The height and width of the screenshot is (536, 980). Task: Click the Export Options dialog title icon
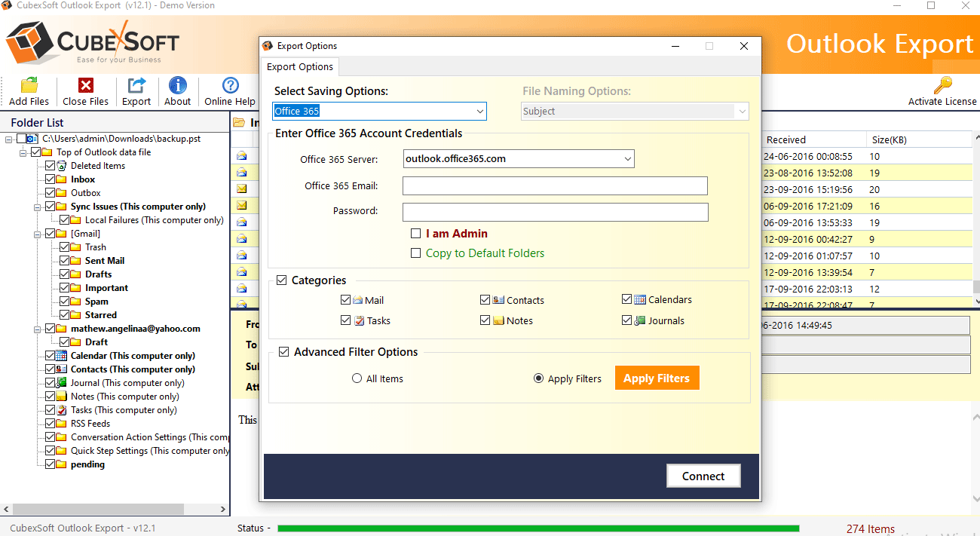tap(268, 46)
